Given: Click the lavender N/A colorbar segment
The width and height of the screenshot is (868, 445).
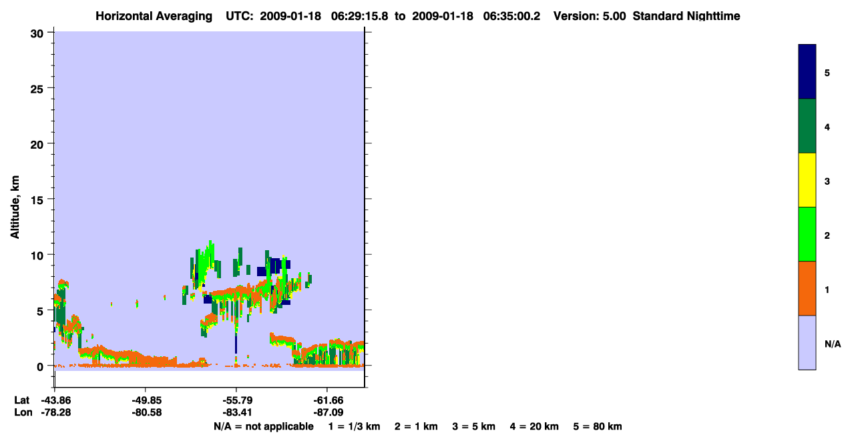Looking at the screenshot, I should (807, 342).
